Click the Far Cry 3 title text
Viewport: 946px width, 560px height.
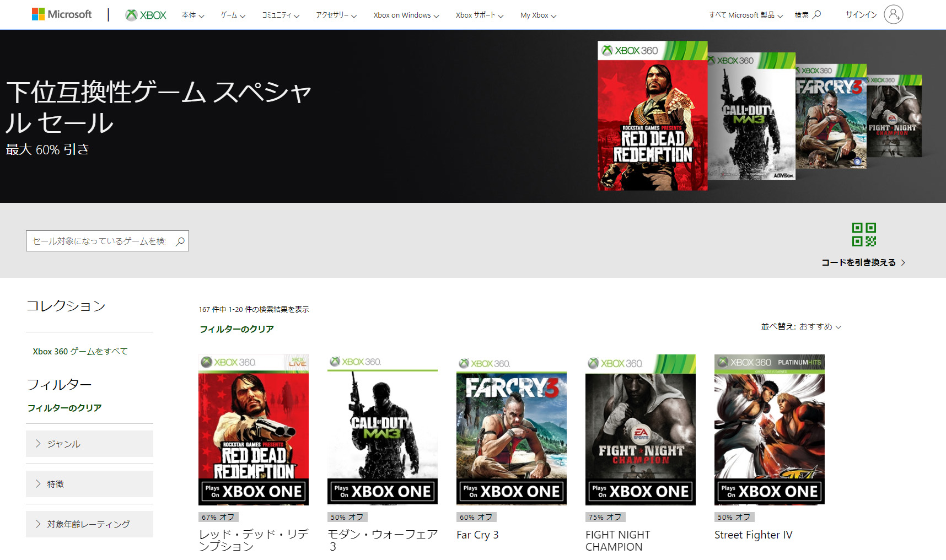tap(477, 535)
